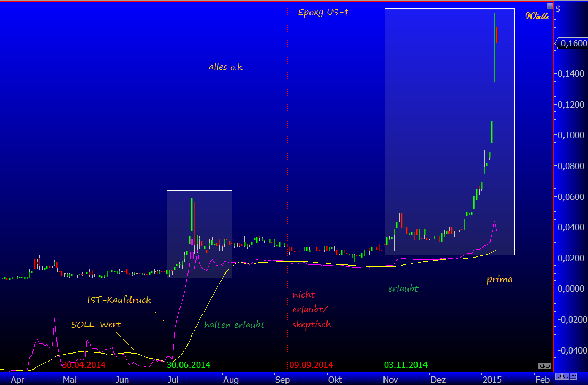
Task: Click the 09.09.2014 date marker
Action: click(311, 365)
